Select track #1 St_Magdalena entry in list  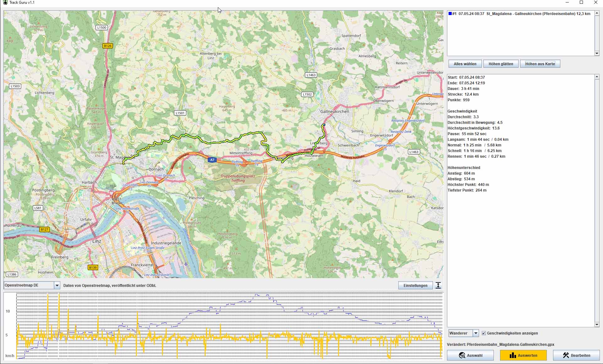point(521,14)
